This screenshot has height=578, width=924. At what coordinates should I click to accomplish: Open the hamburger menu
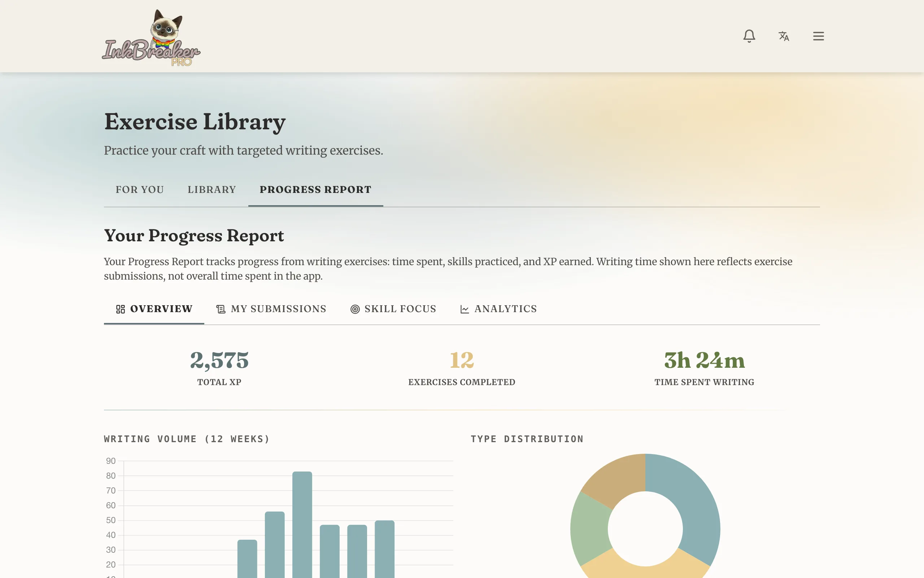pos(818,36)
